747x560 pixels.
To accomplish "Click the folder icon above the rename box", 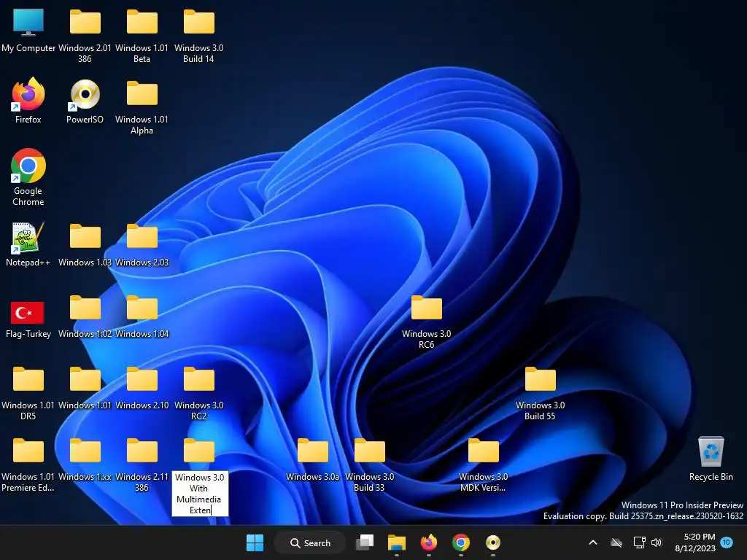I will [x=198, y=451].
